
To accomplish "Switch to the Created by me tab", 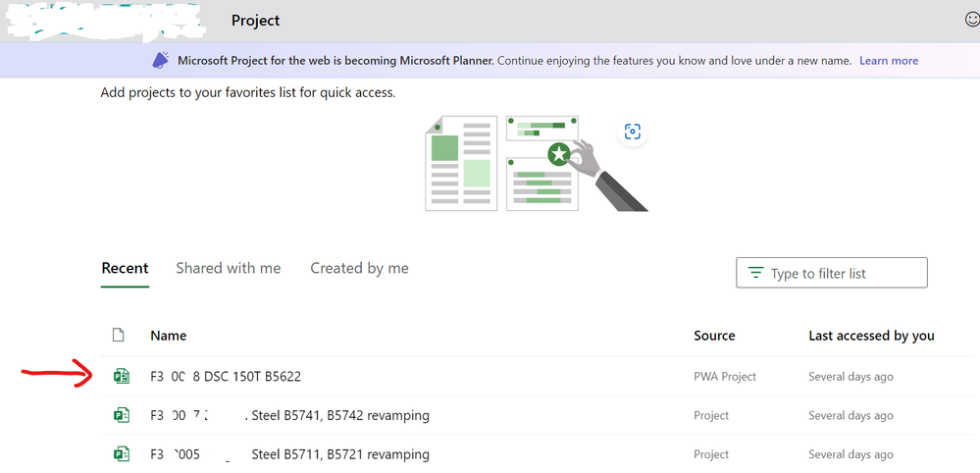I will pyautogui.click(x=359, y=268).
